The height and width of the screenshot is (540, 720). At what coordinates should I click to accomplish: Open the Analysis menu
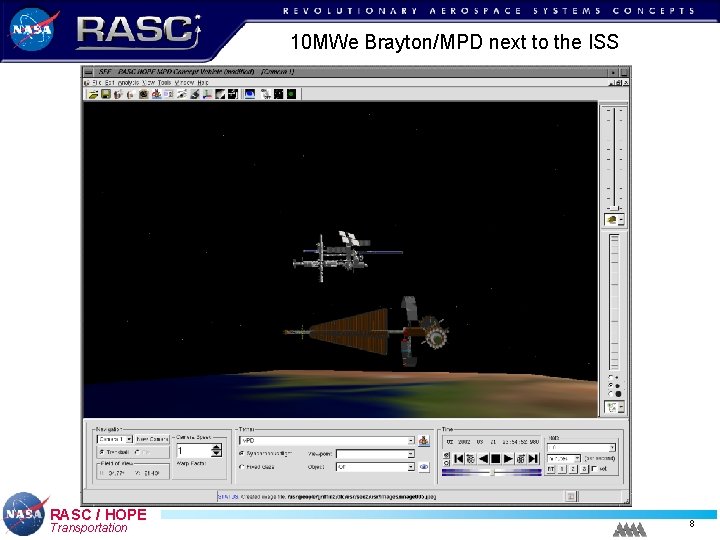[x=128, y=83]
